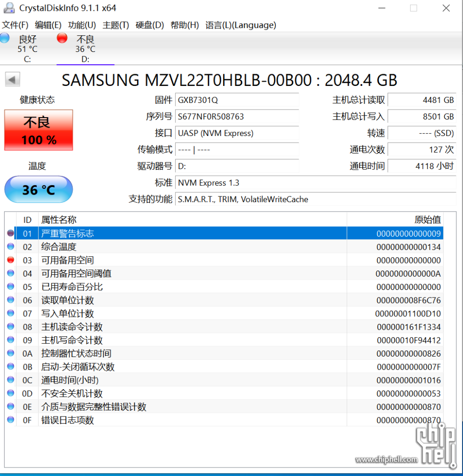
Task: Click the previous disk arrow button
Action: pos(12,79)
